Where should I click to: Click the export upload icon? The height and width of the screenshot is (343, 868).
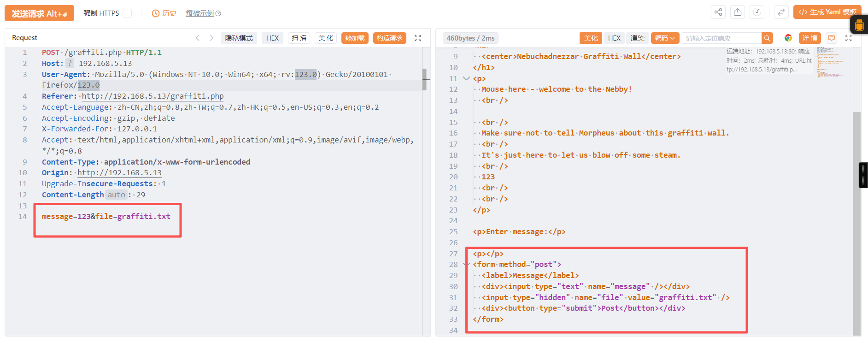738,12
